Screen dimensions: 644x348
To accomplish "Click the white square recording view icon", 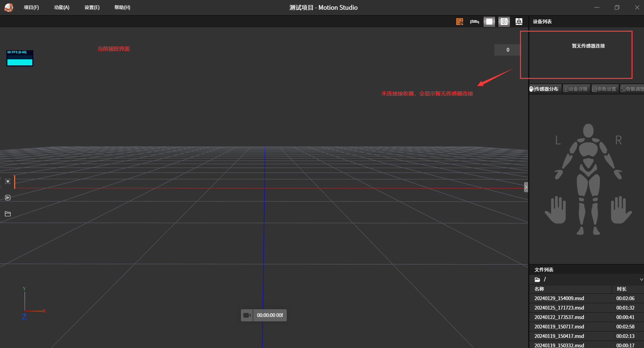I will pyautogui.click(x=489, y=21).
